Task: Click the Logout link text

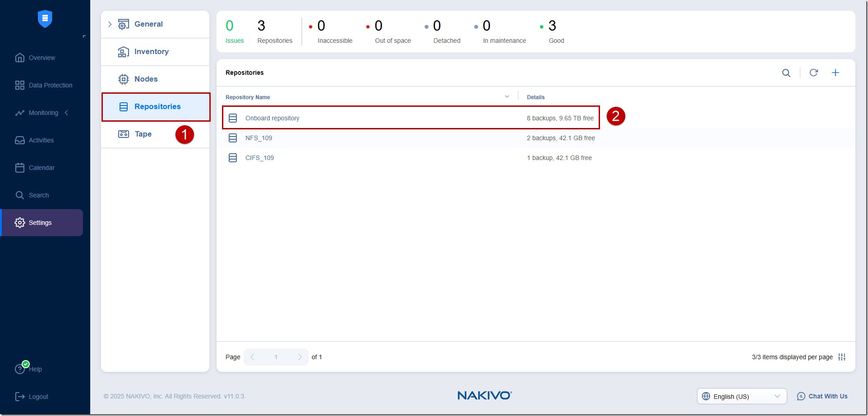Action: tap(38, 397)
